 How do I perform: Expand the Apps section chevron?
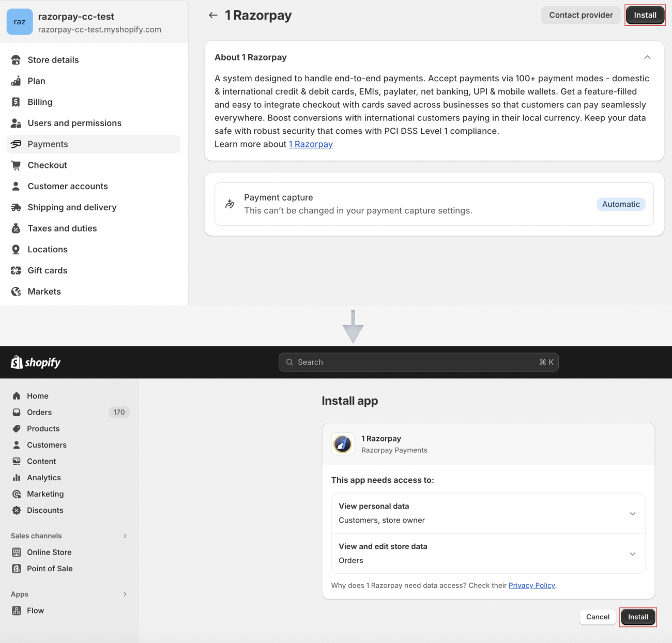pos(125,594)
